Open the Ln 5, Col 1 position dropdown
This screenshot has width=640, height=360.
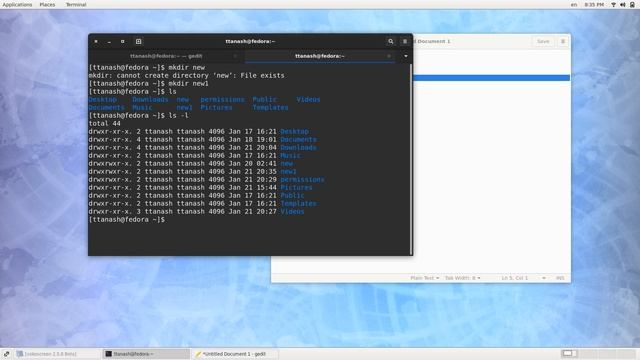point(523,278)
